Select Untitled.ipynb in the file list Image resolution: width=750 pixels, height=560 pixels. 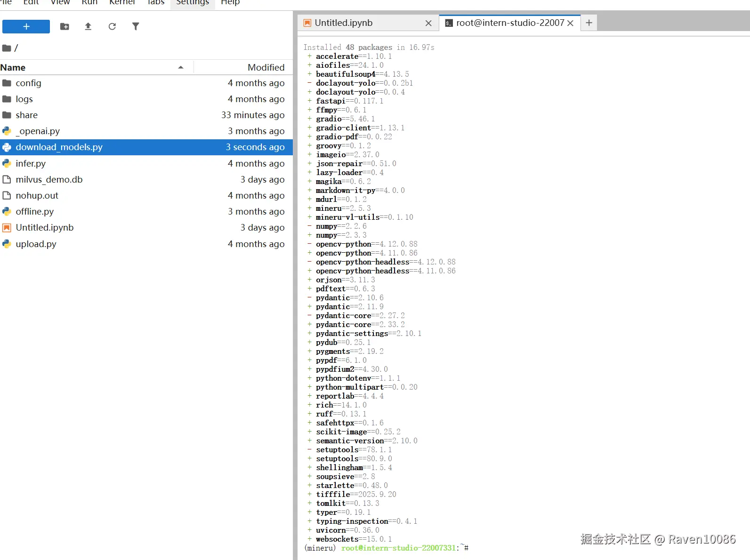[146, 227]
